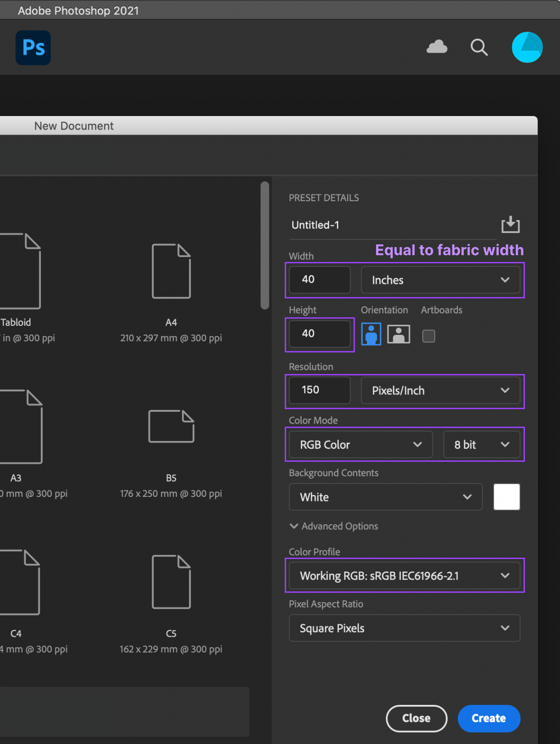This screenshot has width=560, height=744.
Task: Click the Close button
Action: (416, 718)
